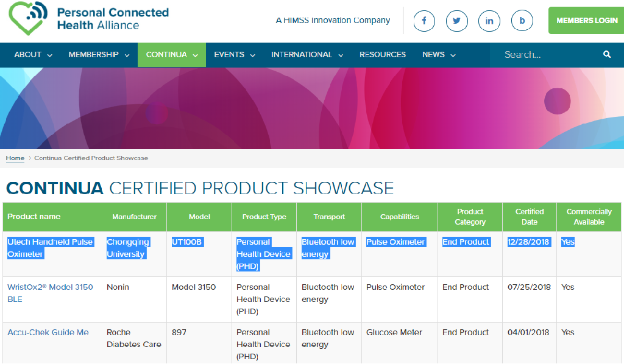Click the Members Login button
Screen dimensions: 624x364
586,20
